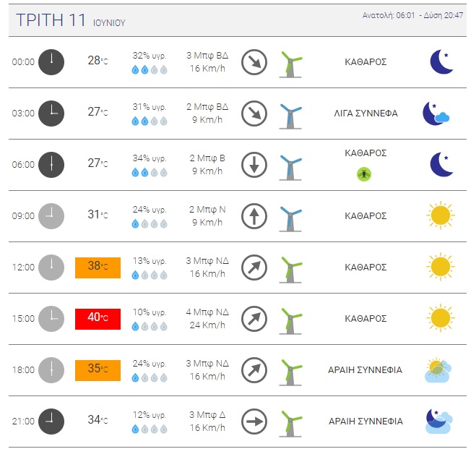Click the orange 35°C temperature box
This screenshot has height=449, width=476.
(x=98, y=370)
